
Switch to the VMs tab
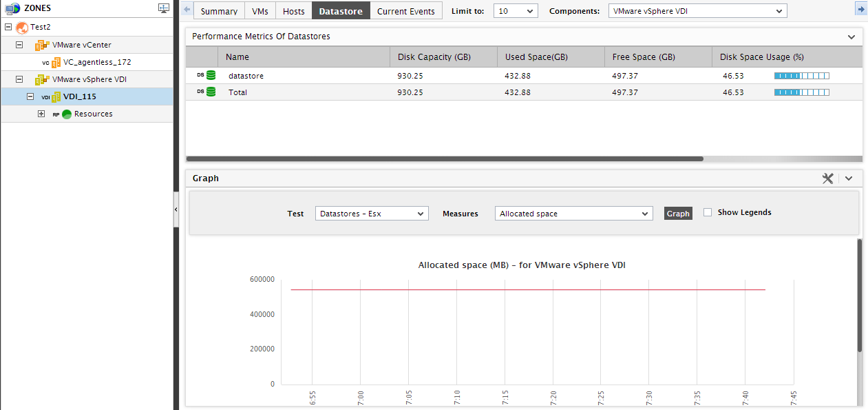[x=260, y=11]
